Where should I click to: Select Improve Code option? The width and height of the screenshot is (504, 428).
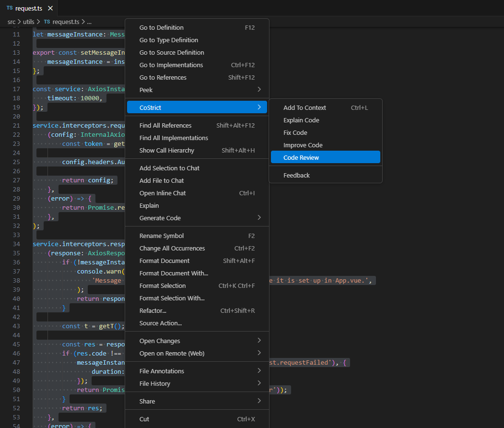pos(303,145)
